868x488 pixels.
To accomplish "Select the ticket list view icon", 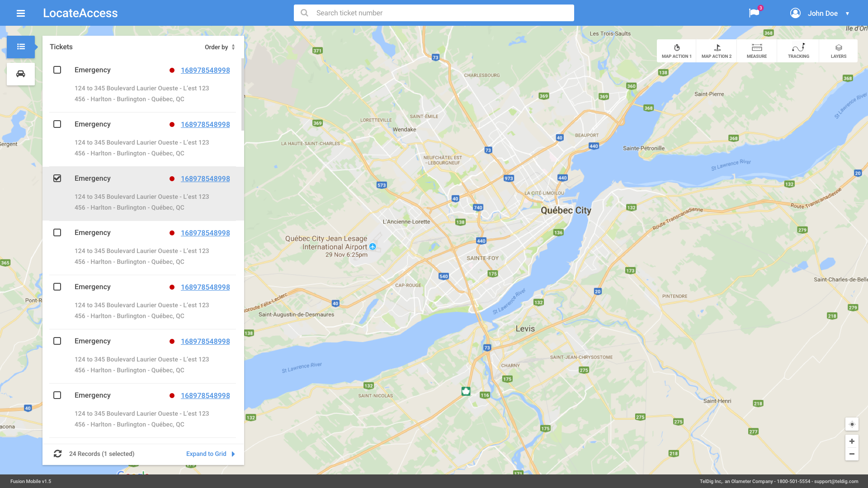I will 21,47.
